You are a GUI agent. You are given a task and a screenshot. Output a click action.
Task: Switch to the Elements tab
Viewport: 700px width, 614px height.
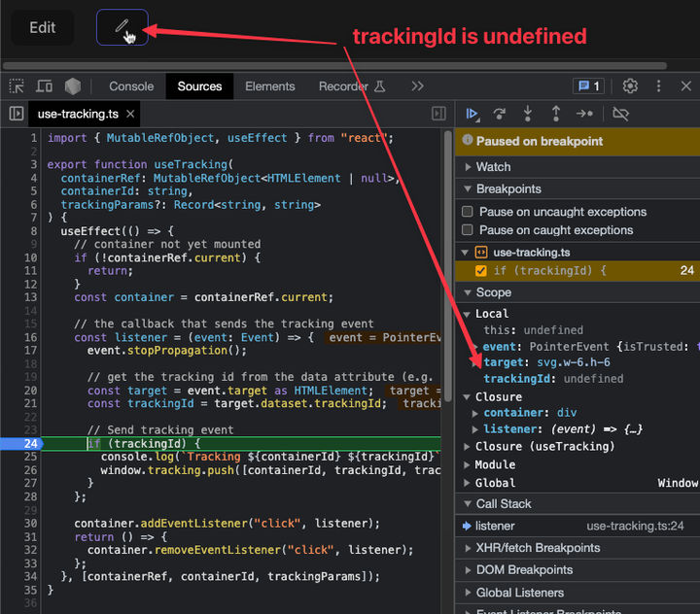coord(269,86)
